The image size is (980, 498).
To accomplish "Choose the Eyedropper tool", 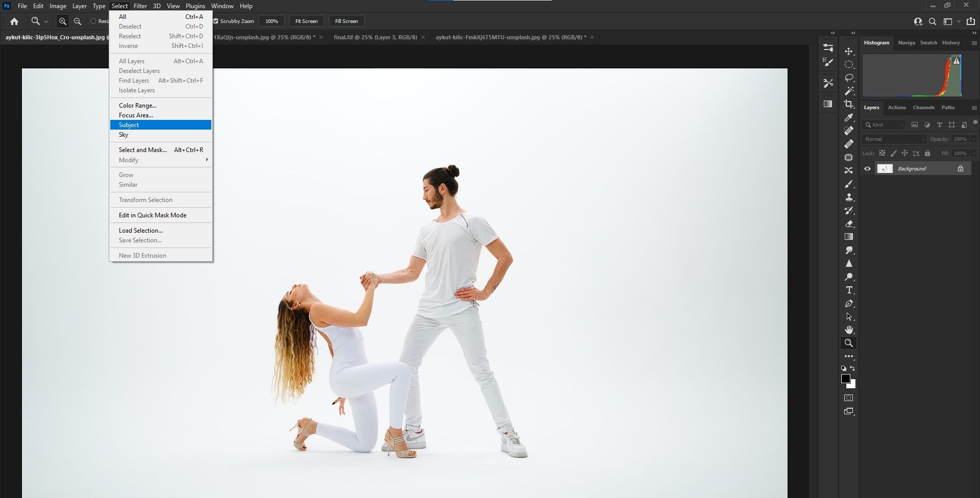I will coord(849,118).
